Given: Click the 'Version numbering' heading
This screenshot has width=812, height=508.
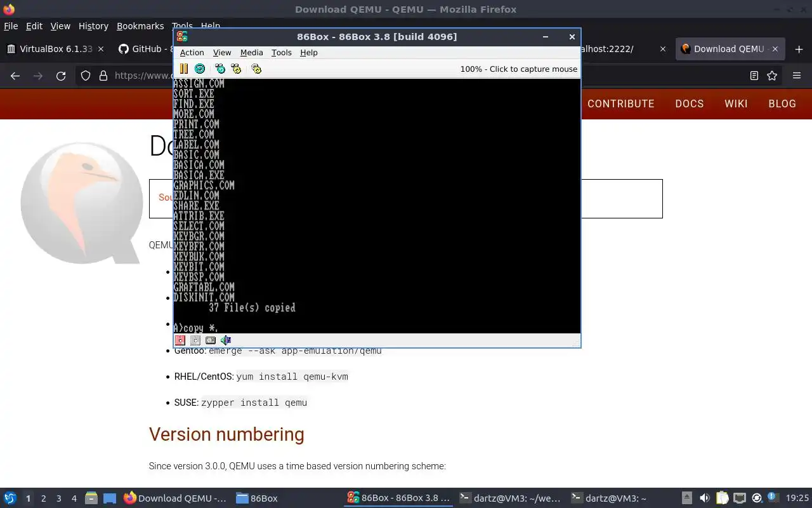Looking at the screenshot, I should (x=226, y=434).
